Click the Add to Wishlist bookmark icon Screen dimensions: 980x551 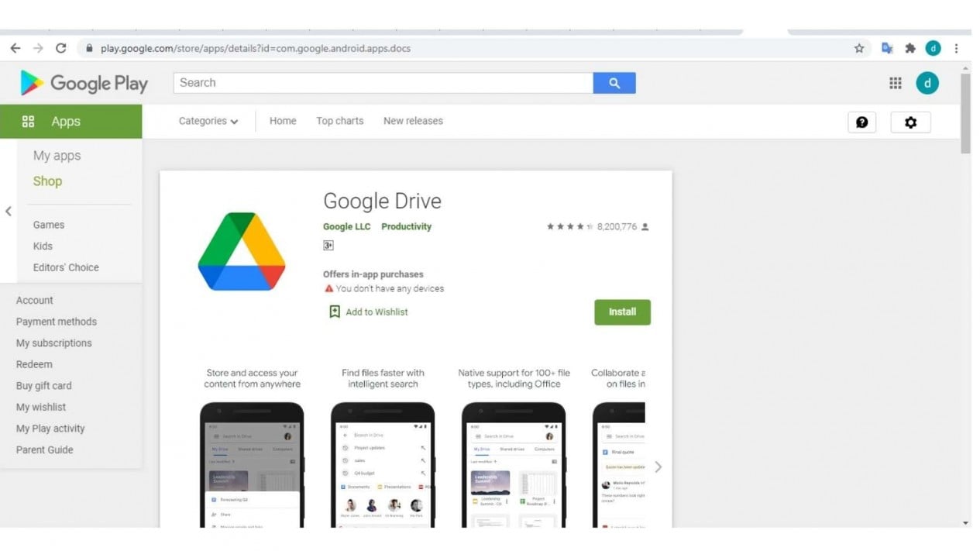tap(335, 312)
